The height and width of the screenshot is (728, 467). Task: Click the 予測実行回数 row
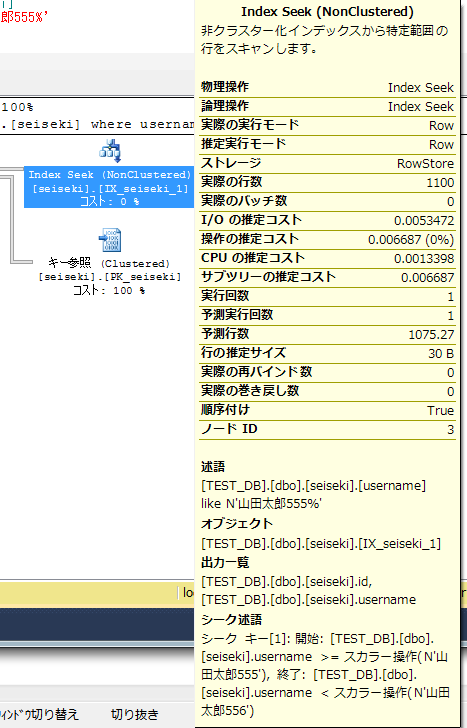tap(327, 315)
